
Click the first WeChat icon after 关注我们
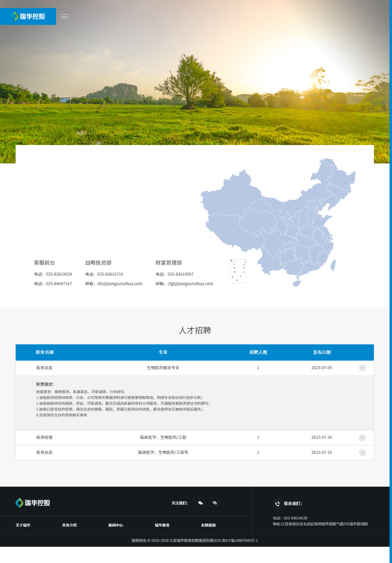(x=200, y=503)
